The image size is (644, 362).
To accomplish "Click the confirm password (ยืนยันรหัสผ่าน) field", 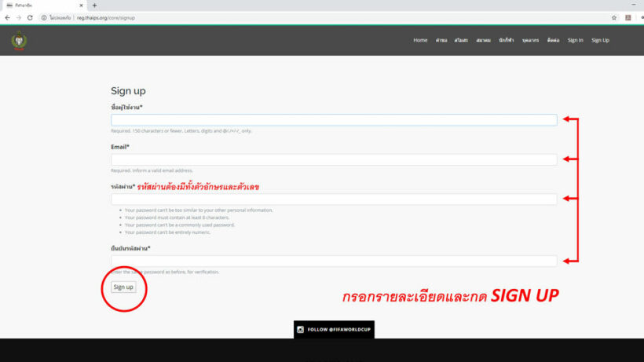I will [334, 261].
